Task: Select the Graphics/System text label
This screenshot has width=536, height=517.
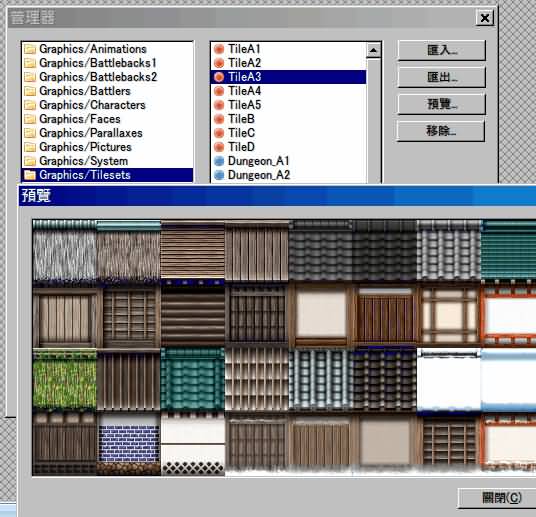Action: tap(83, 161)
